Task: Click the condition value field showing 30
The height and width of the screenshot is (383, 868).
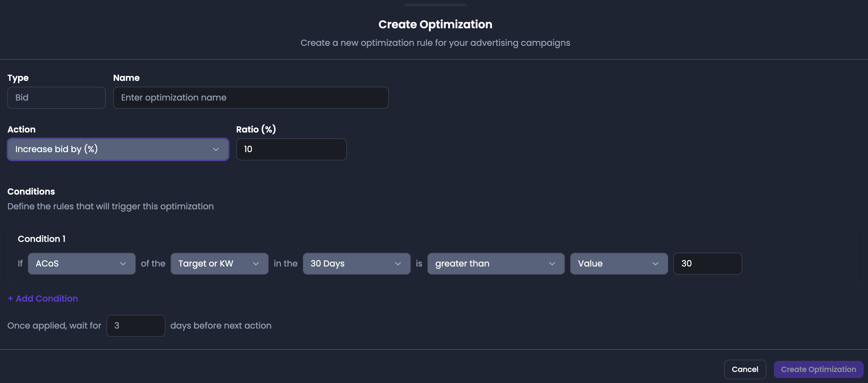Action: click(707, 263)
